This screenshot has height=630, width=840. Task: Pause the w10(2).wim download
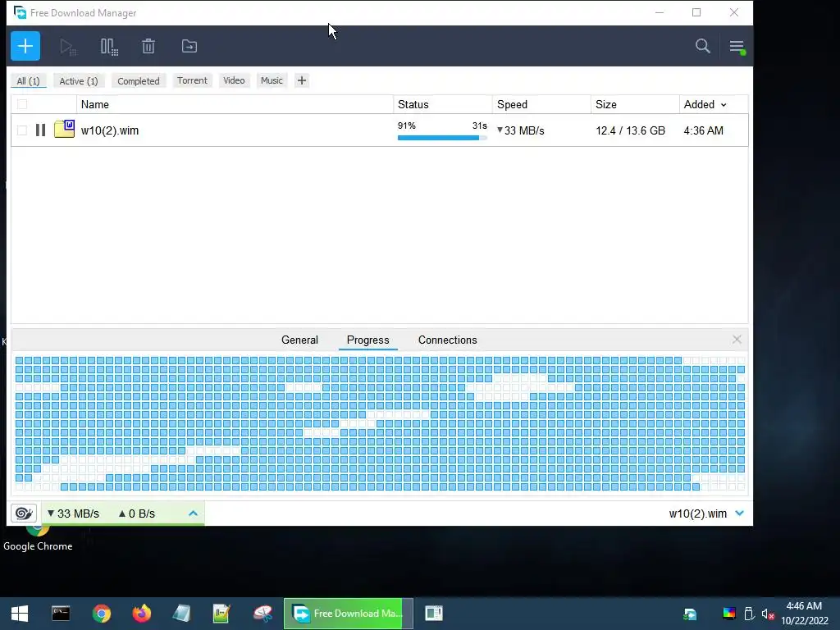[40, 130]
